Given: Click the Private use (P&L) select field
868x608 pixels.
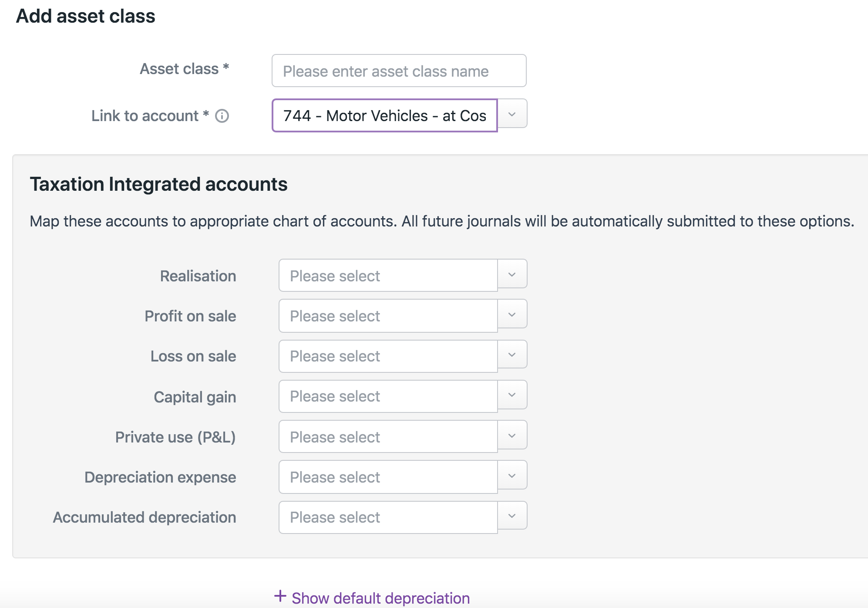Looking at the screenshot, I should point(388,437).
